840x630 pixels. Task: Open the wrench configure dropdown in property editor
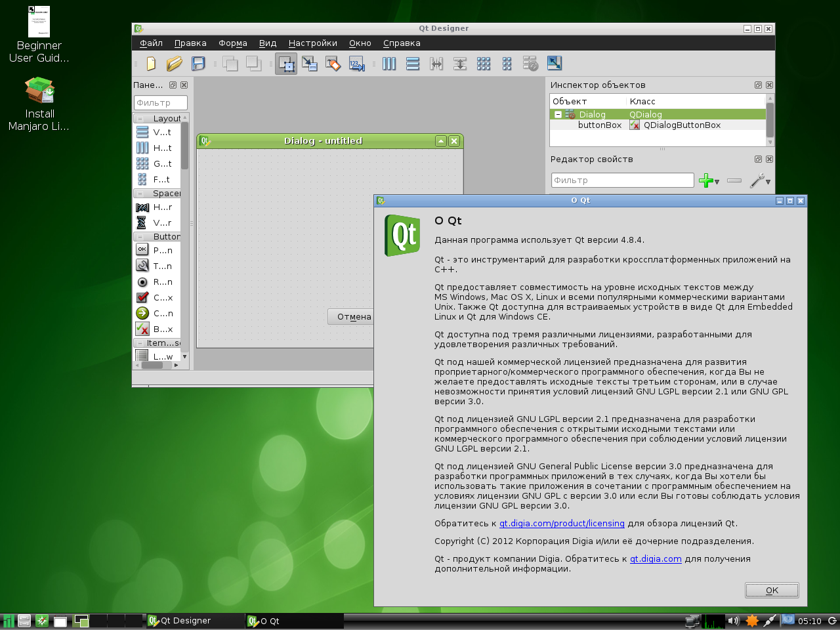[x=760, y=180]
